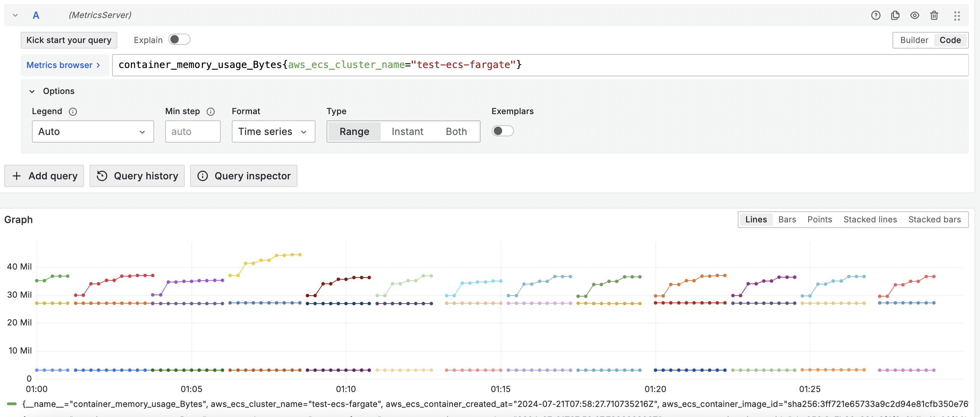The image size is (980, 417).
Task: Click green legend color swatch
Action: click(x=12, y=404)
